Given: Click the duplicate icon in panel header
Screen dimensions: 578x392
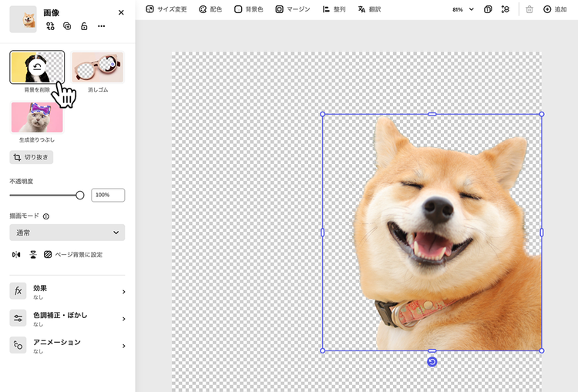Looking at the screenshot, I should [x=67, y=26].
